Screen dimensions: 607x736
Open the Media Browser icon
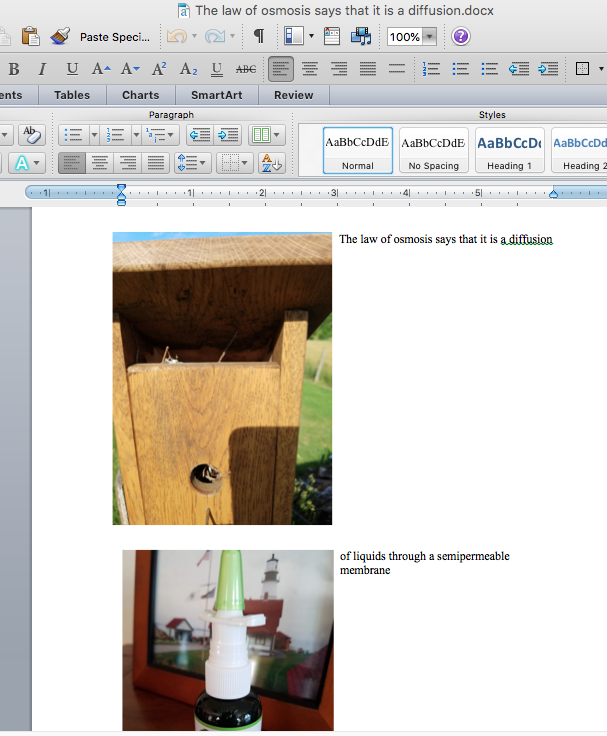[361, 36]
